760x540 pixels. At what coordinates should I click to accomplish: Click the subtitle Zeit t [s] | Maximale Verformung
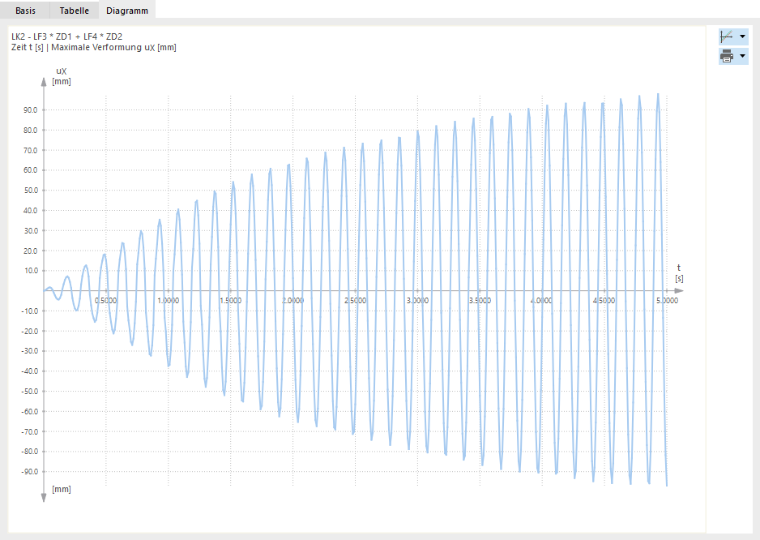(x=94, y=48)
